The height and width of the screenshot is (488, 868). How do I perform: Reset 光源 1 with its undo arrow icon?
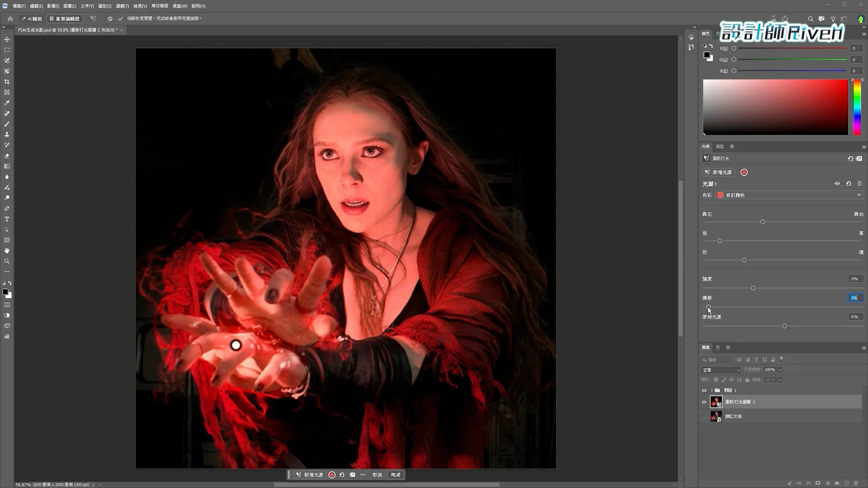849,183
